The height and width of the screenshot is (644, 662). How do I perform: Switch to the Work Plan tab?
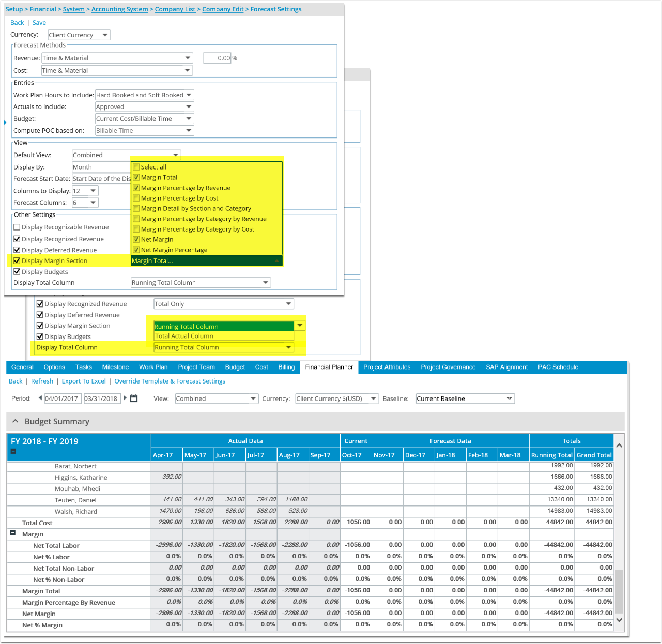[153, 367]
